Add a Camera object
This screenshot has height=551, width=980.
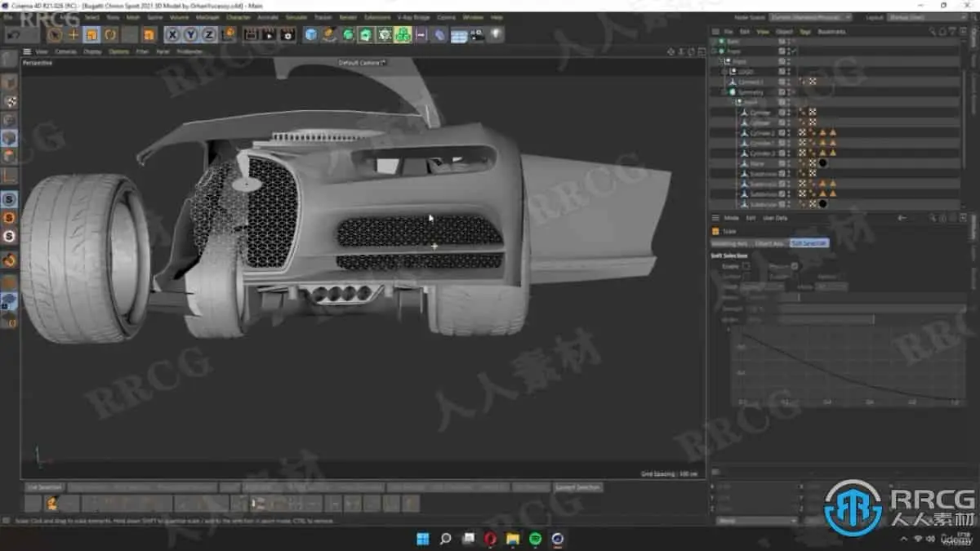coord(477,34)
